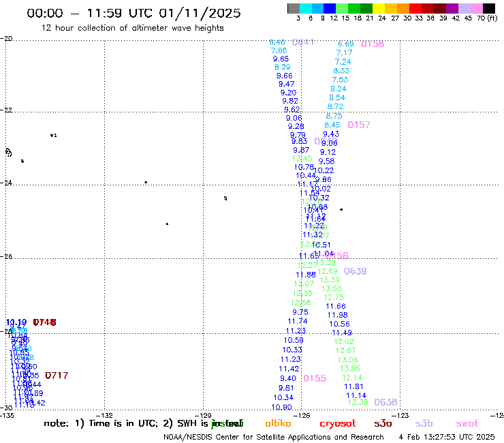Click the lavender swatch in the color scale
Image resolution: width=504 pixels, height=443 pixels.
(x=464, y=8)
